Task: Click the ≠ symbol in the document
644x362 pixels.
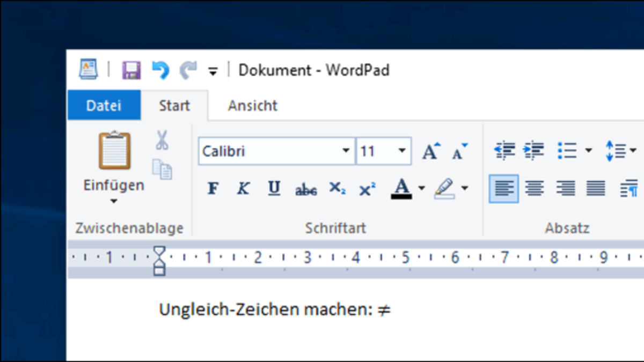Action: (384, 310)
